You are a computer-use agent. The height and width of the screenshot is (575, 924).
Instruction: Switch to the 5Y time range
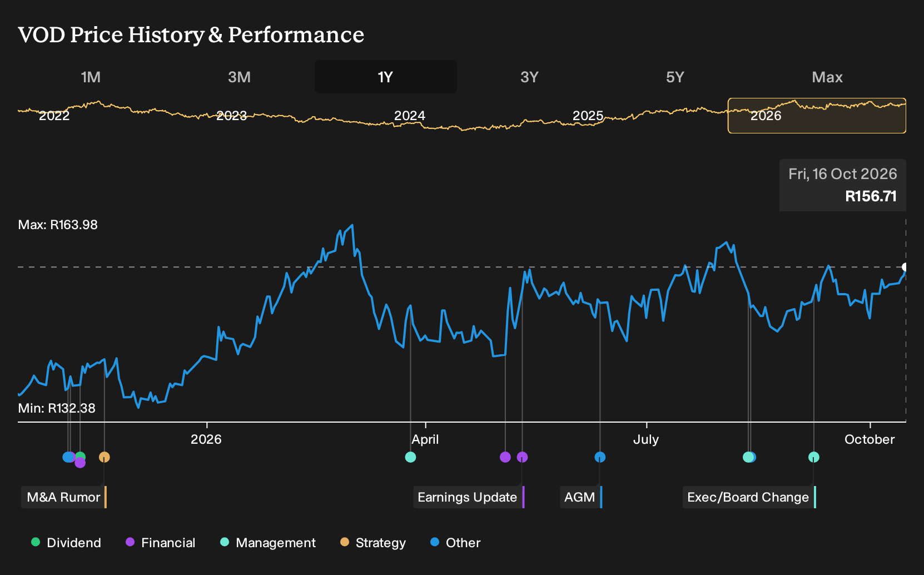click(x=675, y=77)
